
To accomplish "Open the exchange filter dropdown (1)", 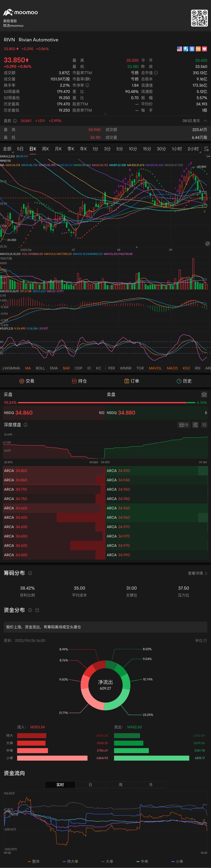I will 183,425.
